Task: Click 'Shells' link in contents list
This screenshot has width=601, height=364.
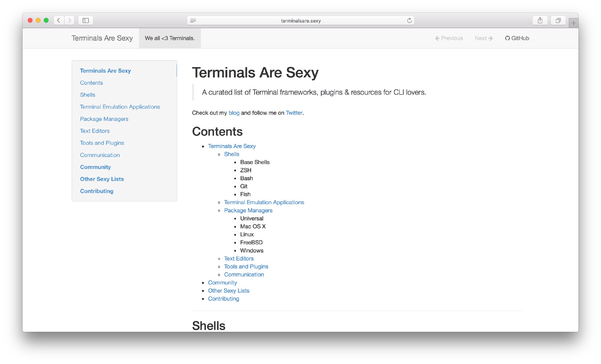Action: click(x=231, y=154)
